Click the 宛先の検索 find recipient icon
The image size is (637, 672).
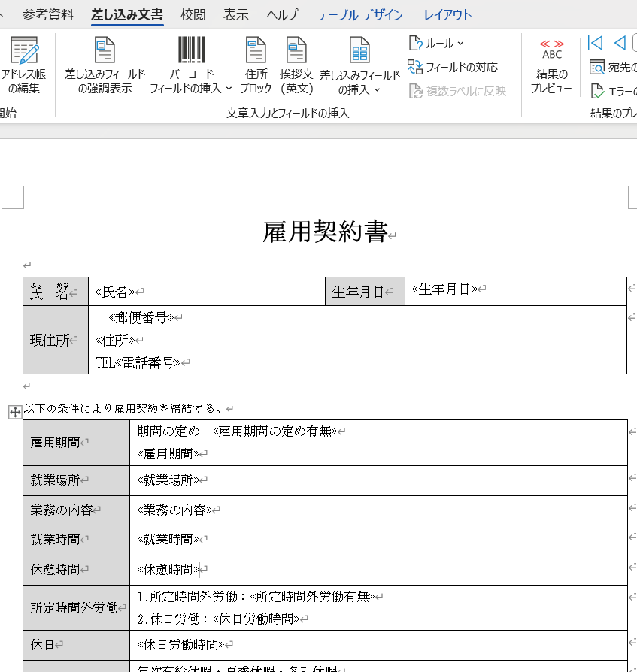[596, 68]
